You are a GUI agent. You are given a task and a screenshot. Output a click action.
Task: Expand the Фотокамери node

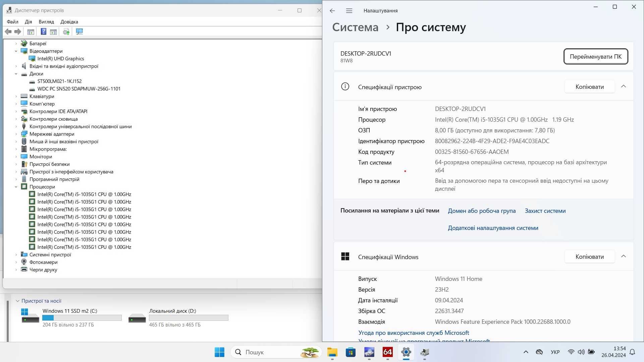click(16, 262)
